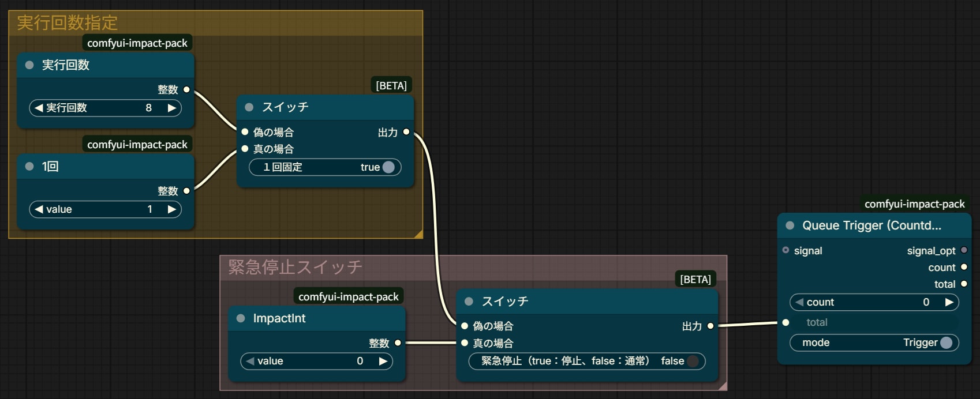
Task: Toggle the 緊急停止 switch to true
Action: 693,361
